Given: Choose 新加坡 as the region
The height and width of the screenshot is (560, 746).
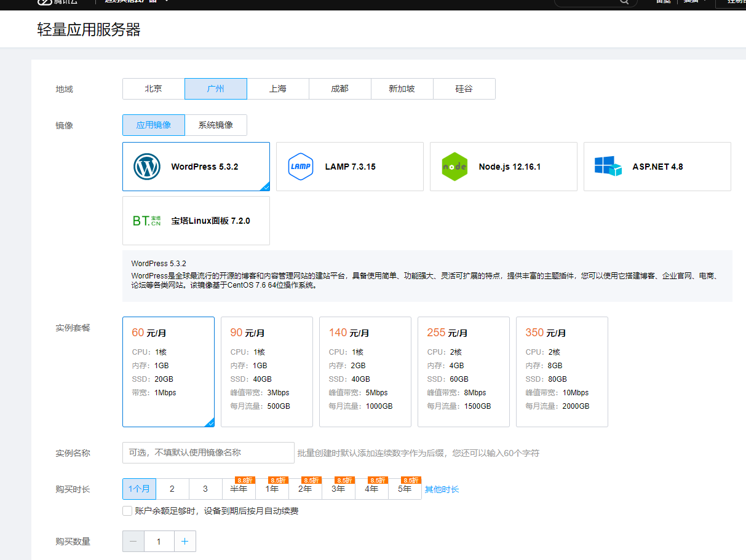Looking at the screenshot, I should click(x=402, y=89).
